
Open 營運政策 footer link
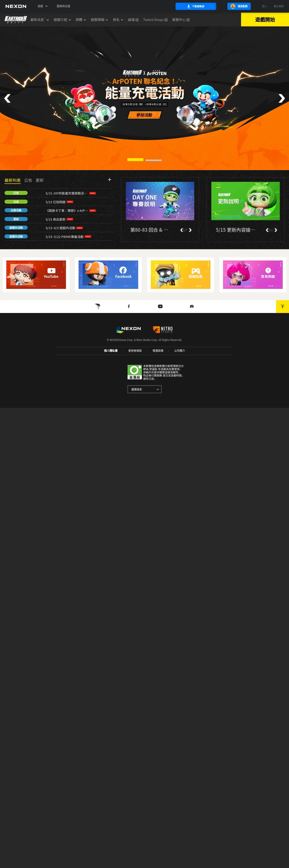coord(158,351)
